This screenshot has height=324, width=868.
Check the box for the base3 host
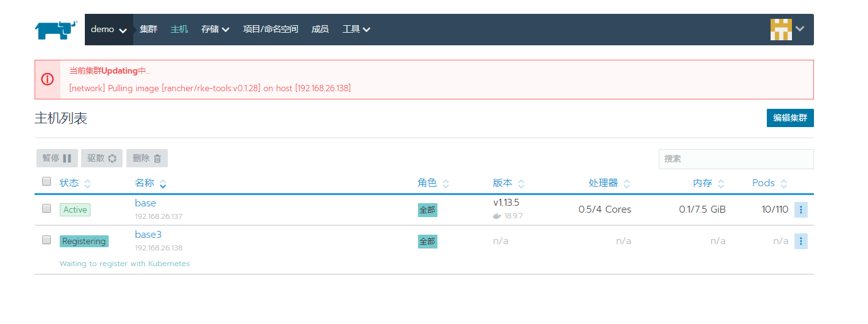46,240
